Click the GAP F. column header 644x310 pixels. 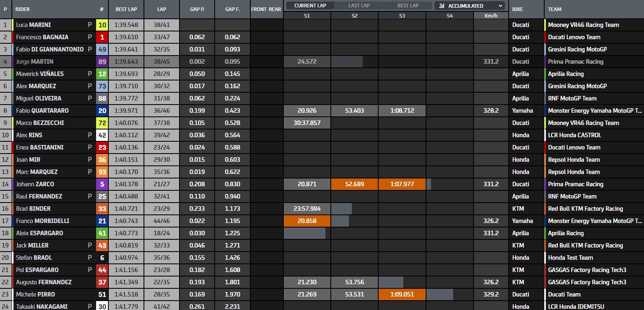pos(232,9)
